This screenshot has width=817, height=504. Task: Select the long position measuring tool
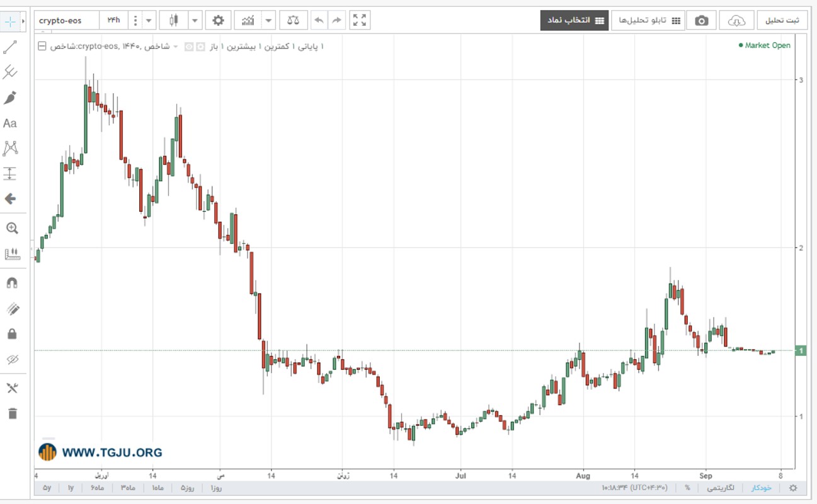(10, 174)
